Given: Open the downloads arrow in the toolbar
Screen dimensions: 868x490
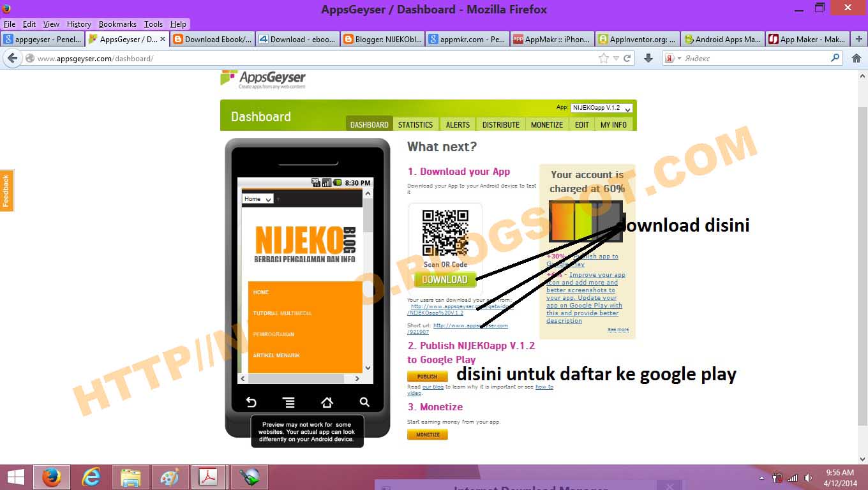Looking at the screenshot, I should tap(648, 58).
